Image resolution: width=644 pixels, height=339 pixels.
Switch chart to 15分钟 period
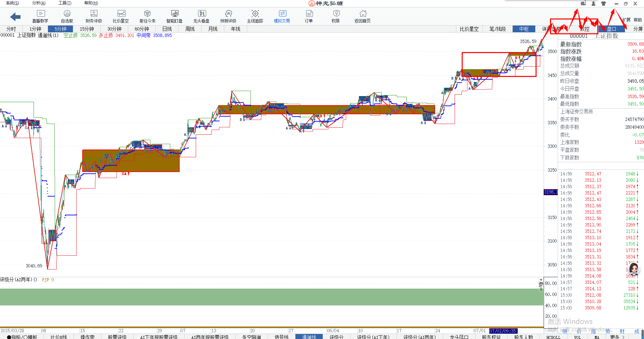pos(87,29)
